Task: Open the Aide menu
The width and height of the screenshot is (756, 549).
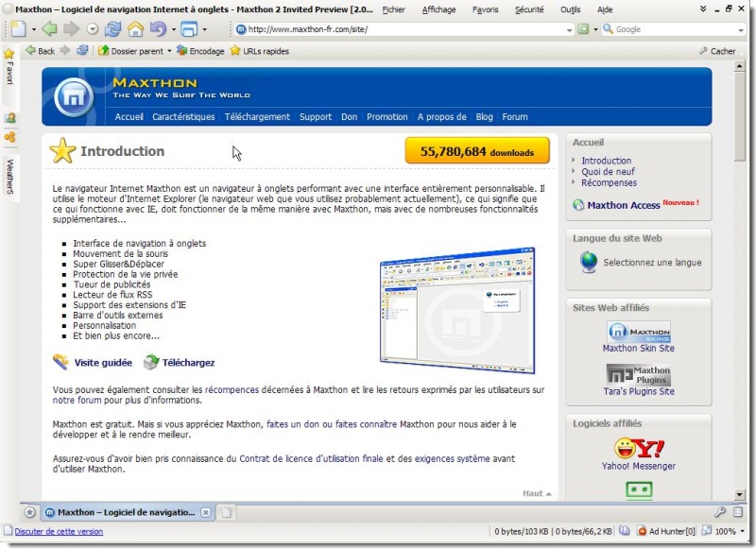Action: click(605, 9)
